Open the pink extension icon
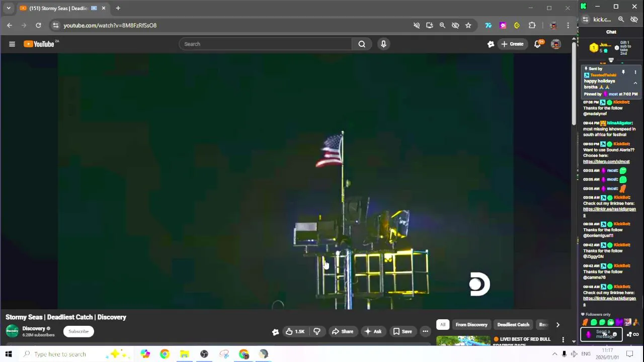 tap(503, 25)
